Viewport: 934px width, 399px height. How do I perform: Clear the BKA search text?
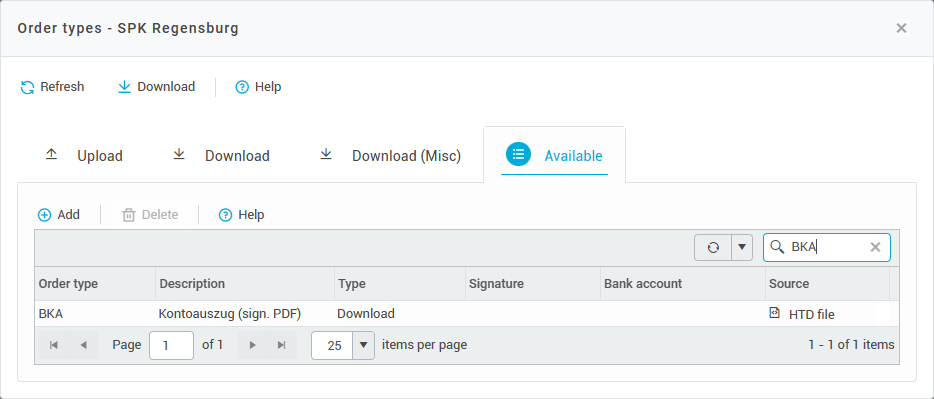click(x=875, y=247)
